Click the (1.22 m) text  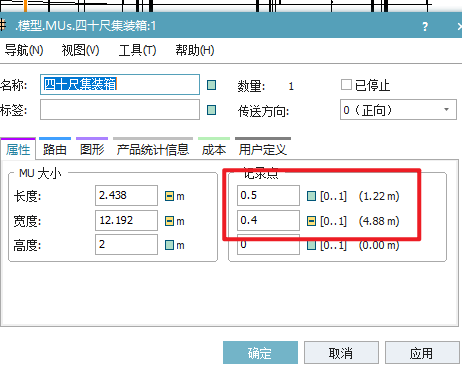click(379, 196)
